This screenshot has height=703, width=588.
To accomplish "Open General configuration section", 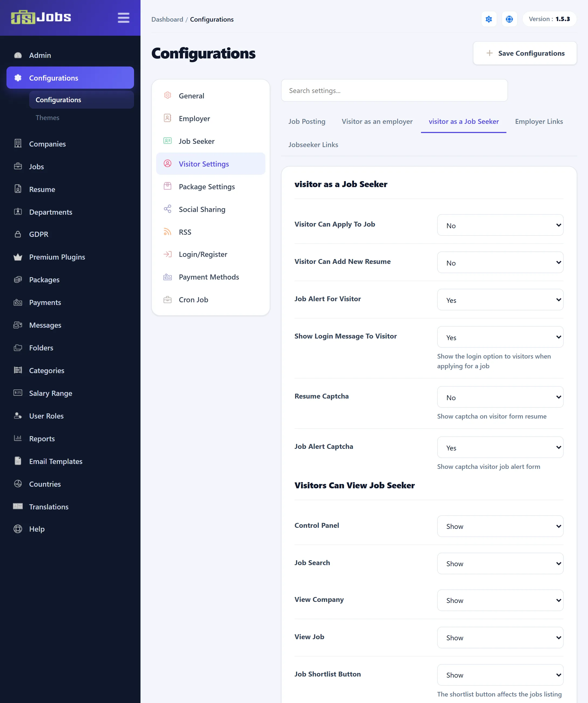I will (x=211, y=96).
